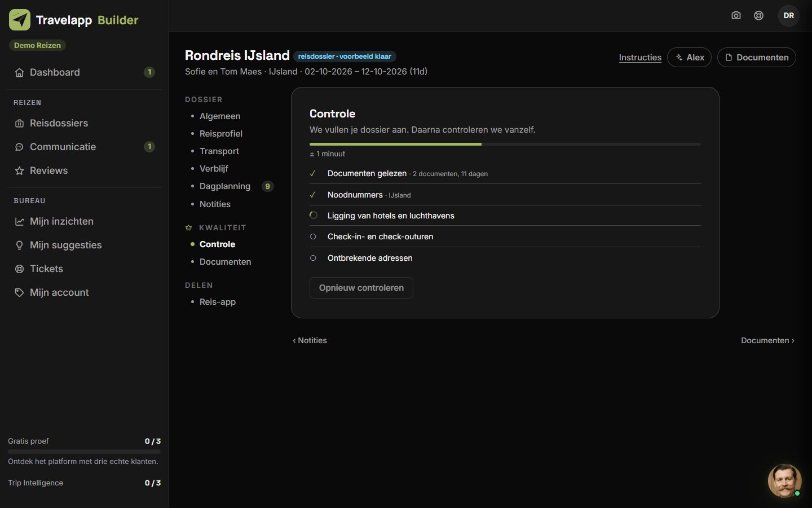The width and height of the screenshot is (812, 508).
Task: Click the Documenten button in header
Action: point(757,58)
